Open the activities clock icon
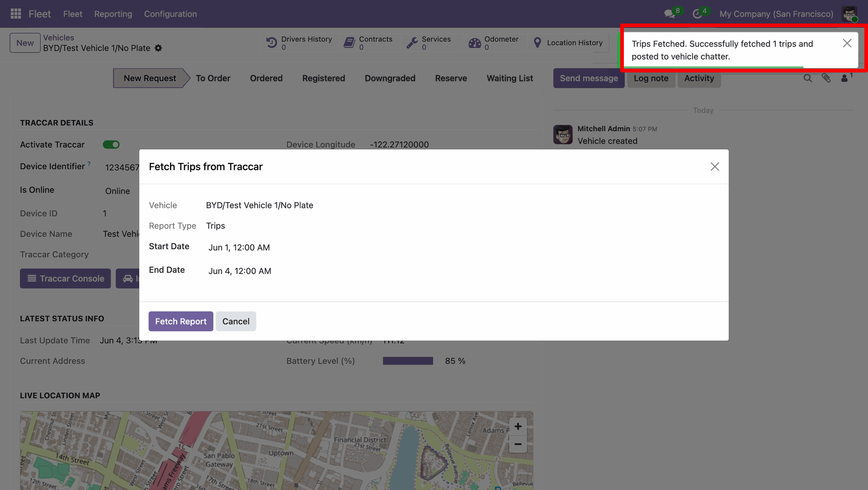This screenshot has width=868, height=490. [697, 14]
